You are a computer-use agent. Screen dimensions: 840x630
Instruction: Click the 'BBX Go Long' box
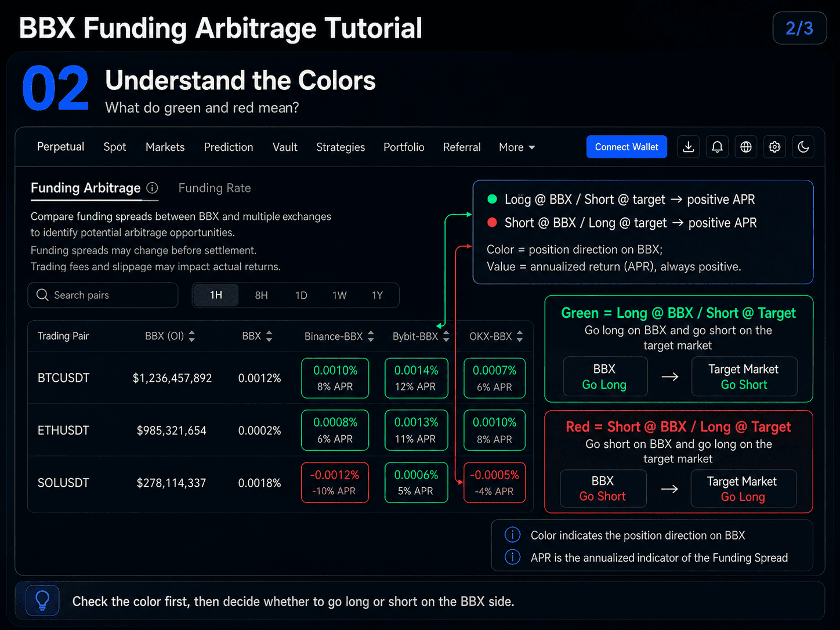[605, 376]
